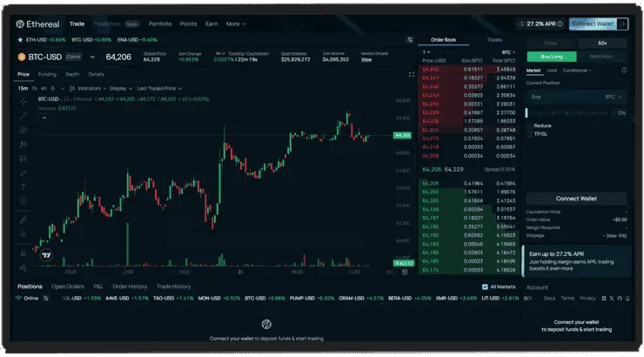Switch to the Trades tab
The width and height of the screenshot is (644, 357).
click(x=494, y=40)
